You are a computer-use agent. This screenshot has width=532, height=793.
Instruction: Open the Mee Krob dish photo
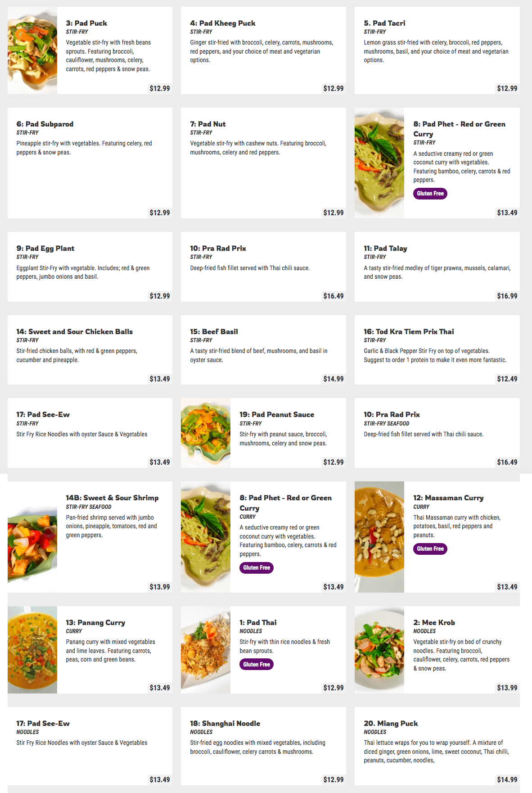[379, 649]
